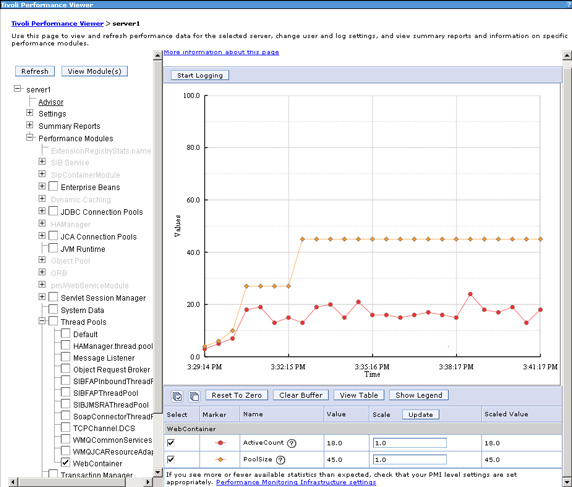Check the Servlet Session Manager checkbox
Image resolution: width=572 pixels, height=487 pixels.
53,297
